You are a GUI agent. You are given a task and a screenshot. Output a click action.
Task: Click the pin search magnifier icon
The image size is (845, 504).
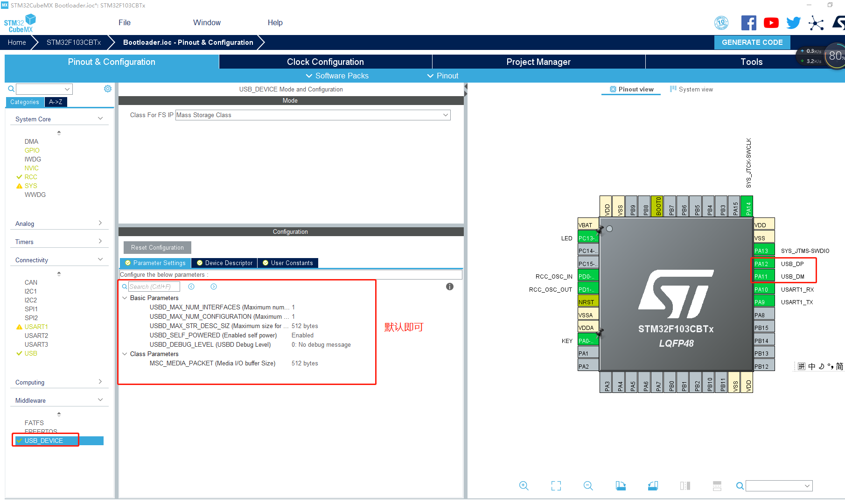[740, 486]
